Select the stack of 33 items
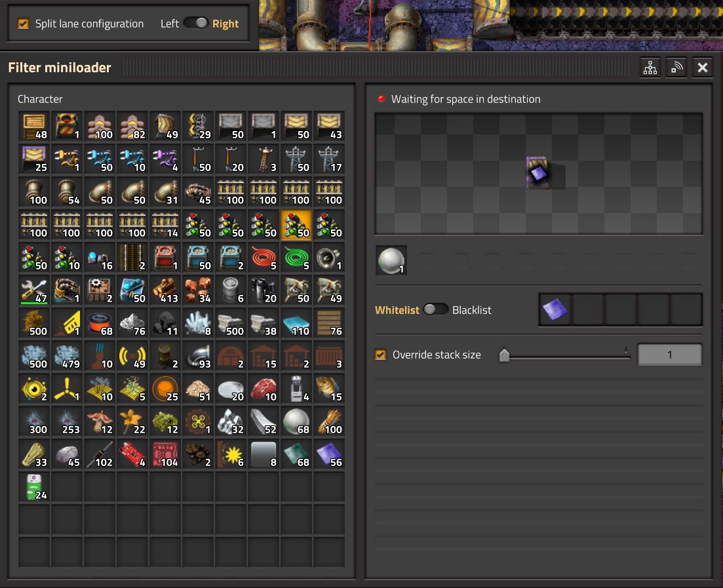This screenshot has height=588, width=723. point(34,454)
